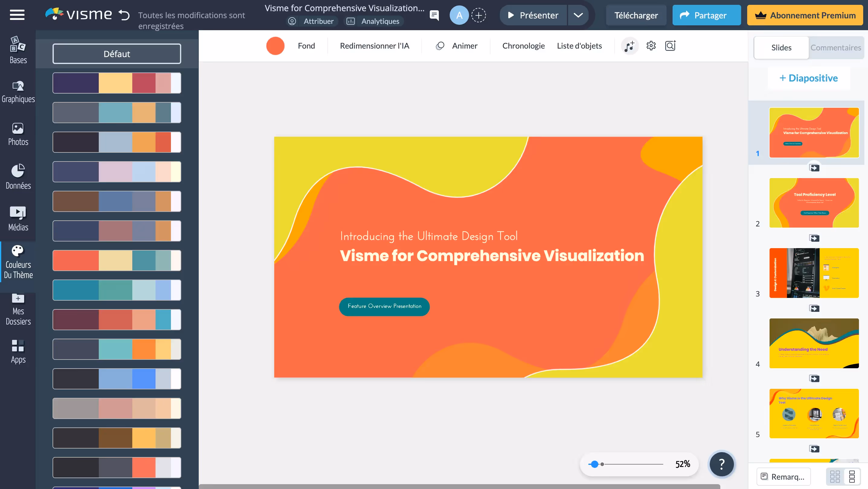Open Photos sidebar panel
The image size is (868, 489).
point(18,134)
